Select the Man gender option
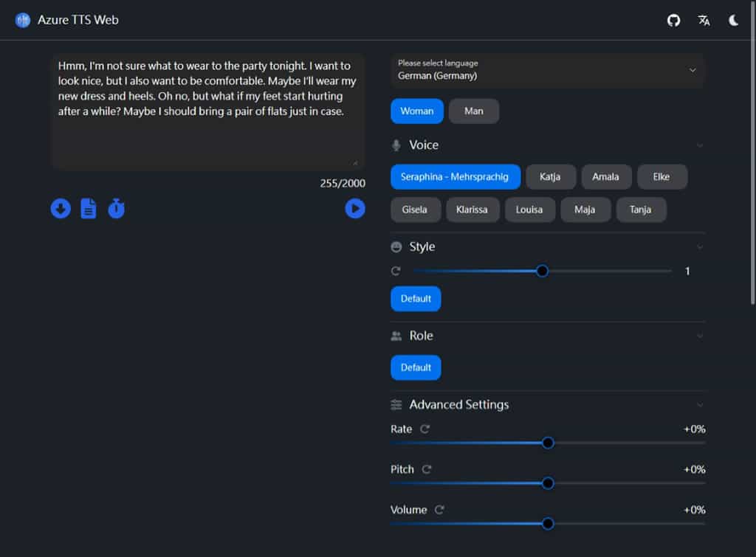 click(x=474, y=111)
